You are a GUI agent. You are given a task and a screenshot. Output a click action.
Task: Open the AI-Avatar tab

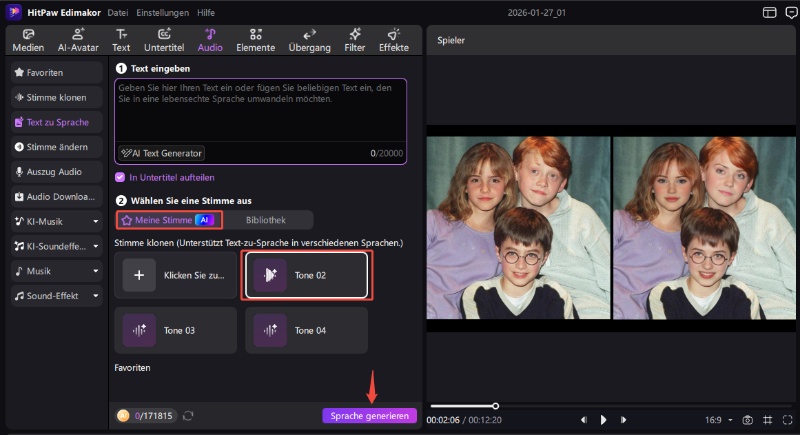pos(78,40)
